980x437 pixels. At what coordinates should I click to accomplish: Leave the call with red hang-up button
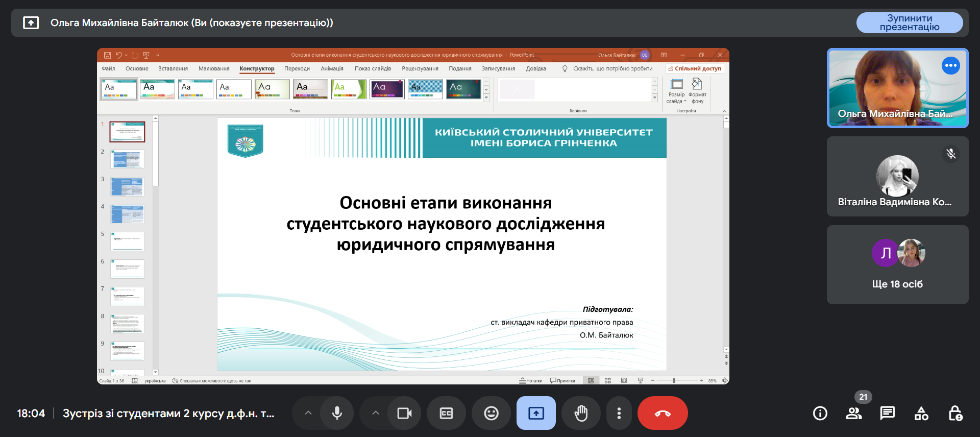[662, 413]
